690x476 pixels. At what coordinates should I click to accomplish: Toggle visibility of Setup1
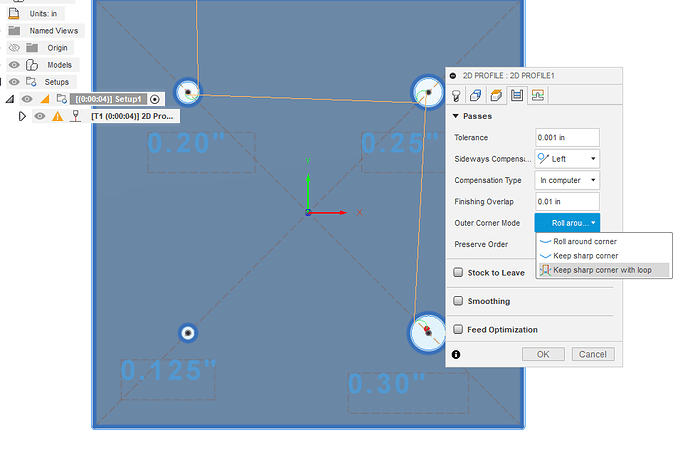pyautogui.click(x=27, y=99)
